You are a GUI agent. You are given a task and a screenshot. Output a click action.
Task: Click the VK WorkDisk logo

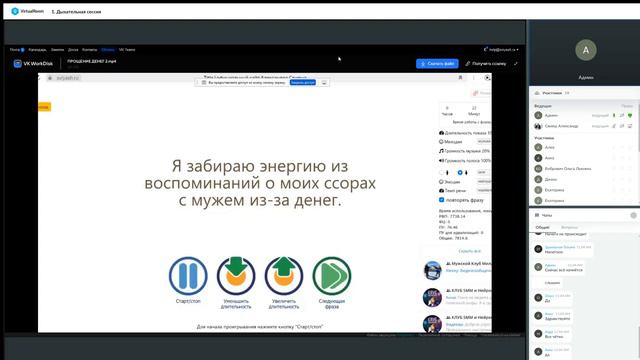33,64
